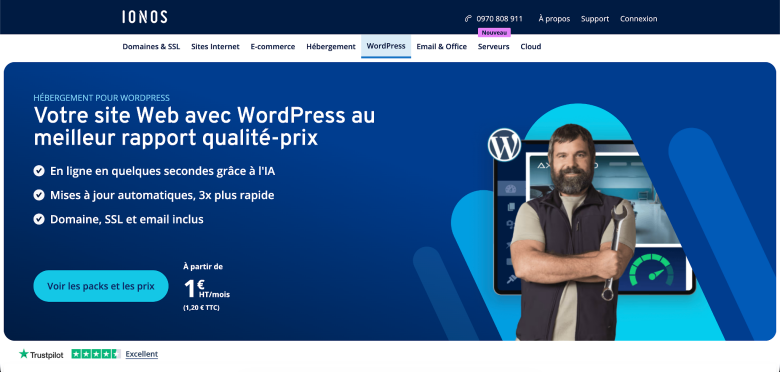This screenshot has width=780, height=372.
Task: Click the Trustpilot star logo
Action: [23, 354]
